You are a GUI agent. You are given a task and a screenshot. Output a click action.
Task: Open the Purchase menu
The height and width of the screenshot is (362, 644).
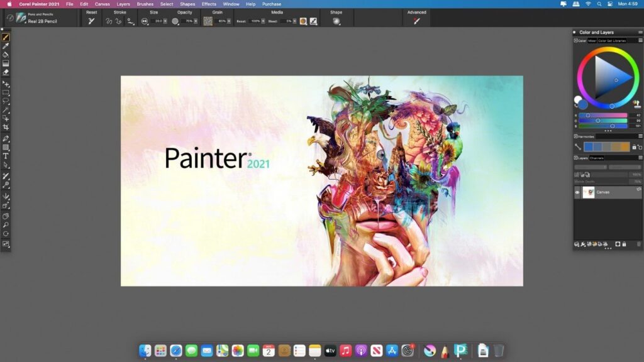pos(272,4)
